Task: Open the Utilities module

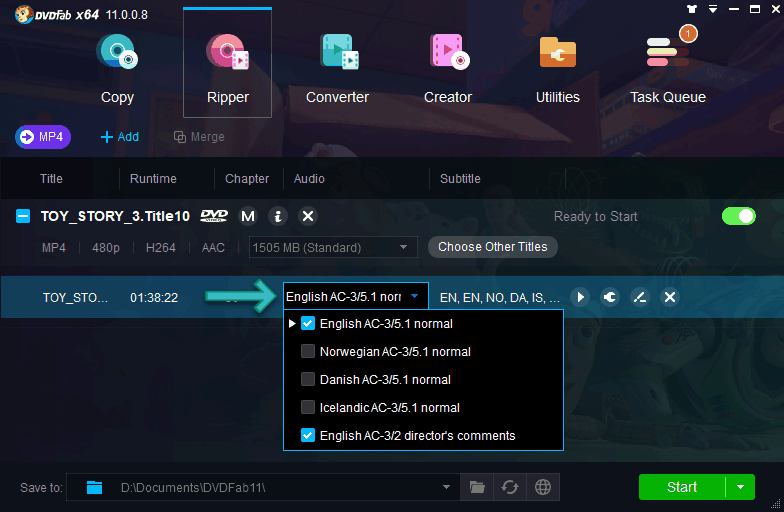Action: point(558,70)
